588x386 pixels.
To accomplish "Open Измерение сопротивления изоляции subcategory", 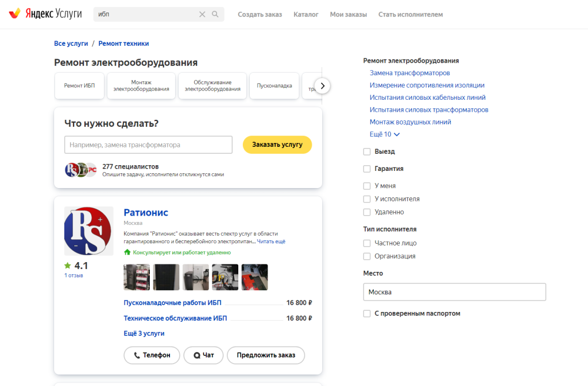I will click(427, 85).
